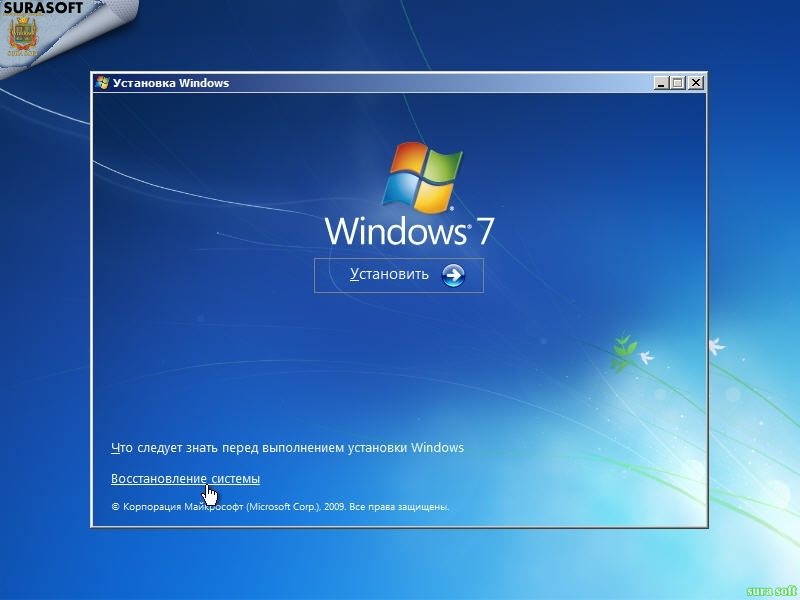
Task: Click the Windows flag icon in title bar
Action: click(x=102, y=83)
